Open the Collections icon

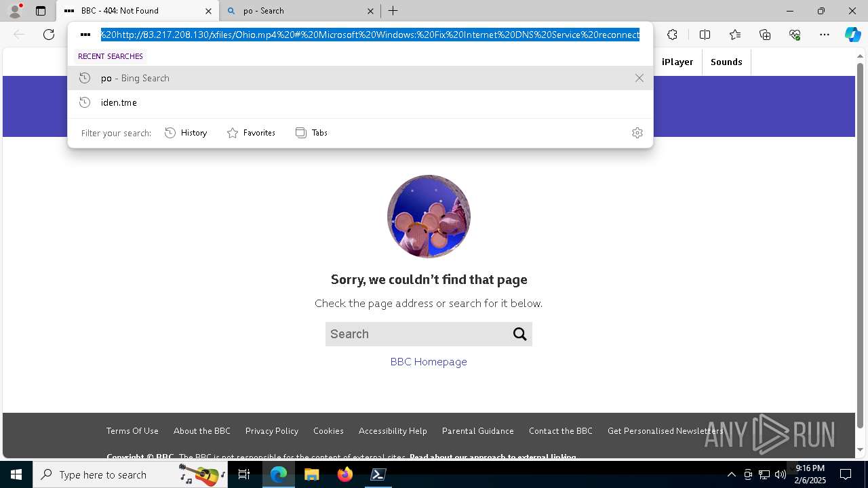765,35
